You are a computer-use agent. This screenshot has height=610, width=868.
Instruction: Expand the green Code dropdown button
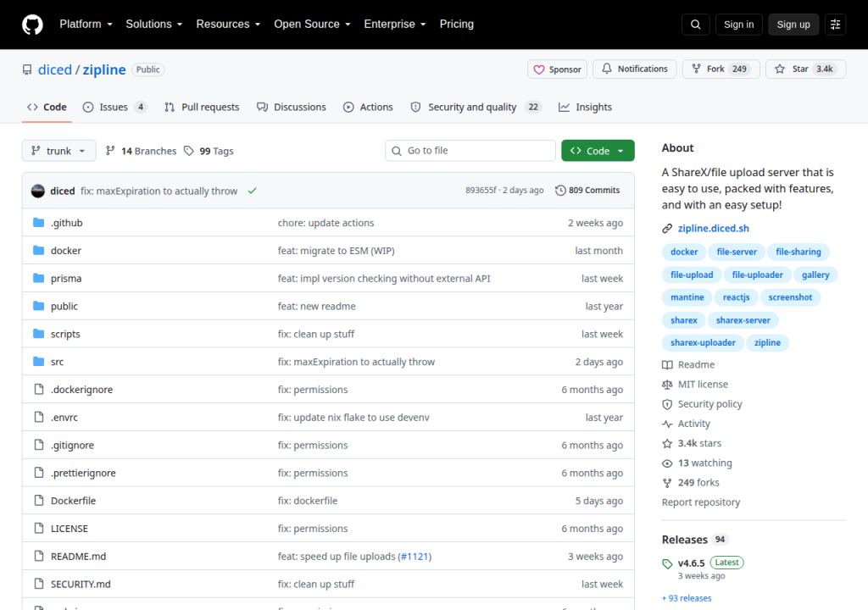coord(598,151)
